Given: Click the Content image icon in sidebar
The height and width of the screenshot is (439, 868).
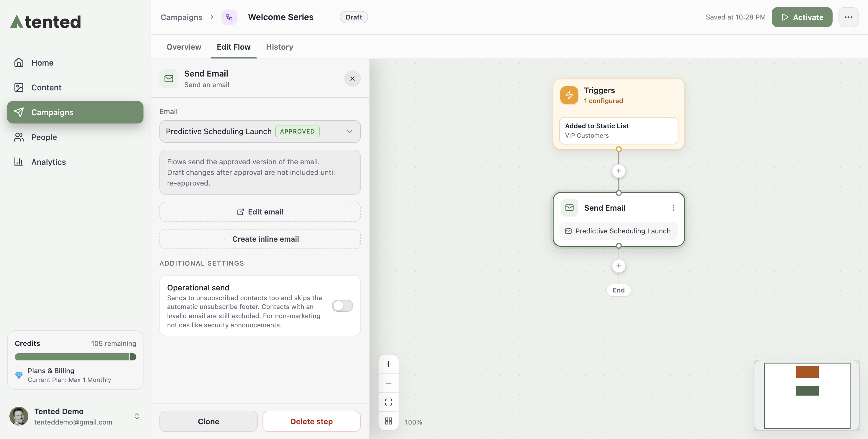Looking at the screenshot, I should 19,87.
